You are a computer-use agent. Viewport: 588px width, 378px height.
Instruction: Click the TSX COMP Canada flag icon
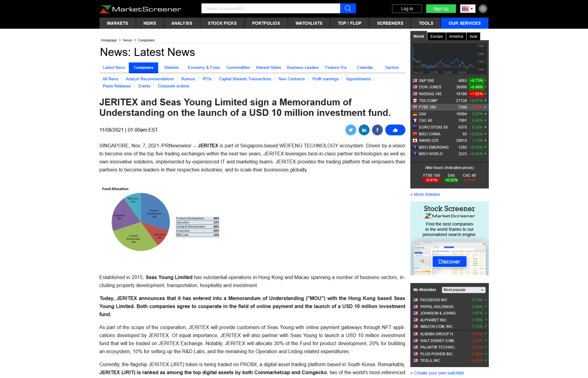[415, 100]
